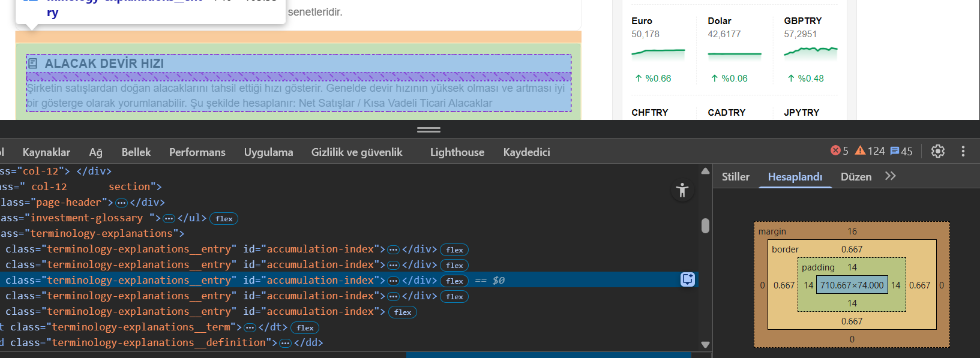Select the terminology-explanations__definition dd row
Screen dimensions: 980x358
click(x=349, y=343)
